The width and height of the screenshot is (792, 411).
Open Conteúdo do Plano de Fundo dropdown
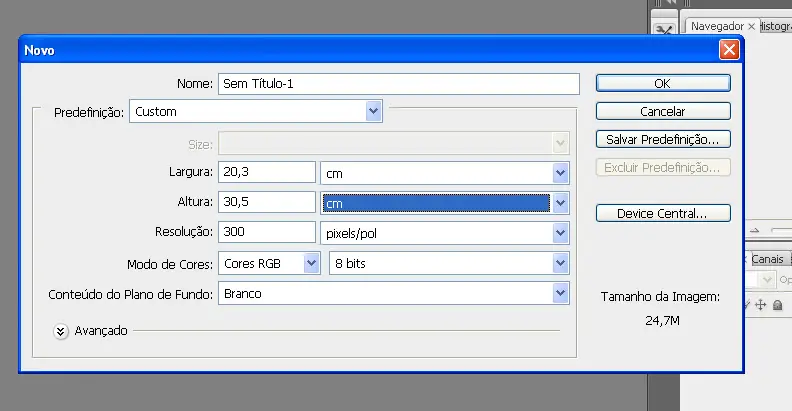click(x=560, y=294)
